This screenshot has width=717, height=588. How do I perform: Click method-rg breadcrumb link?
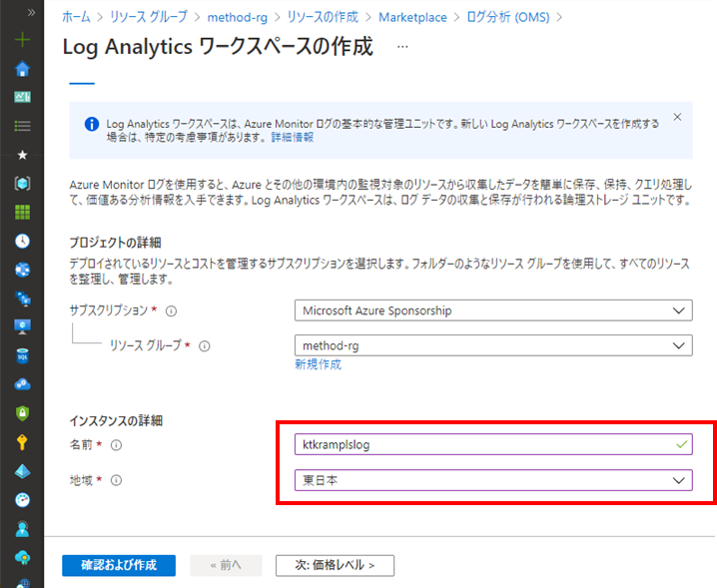click(x=238, y=17)
